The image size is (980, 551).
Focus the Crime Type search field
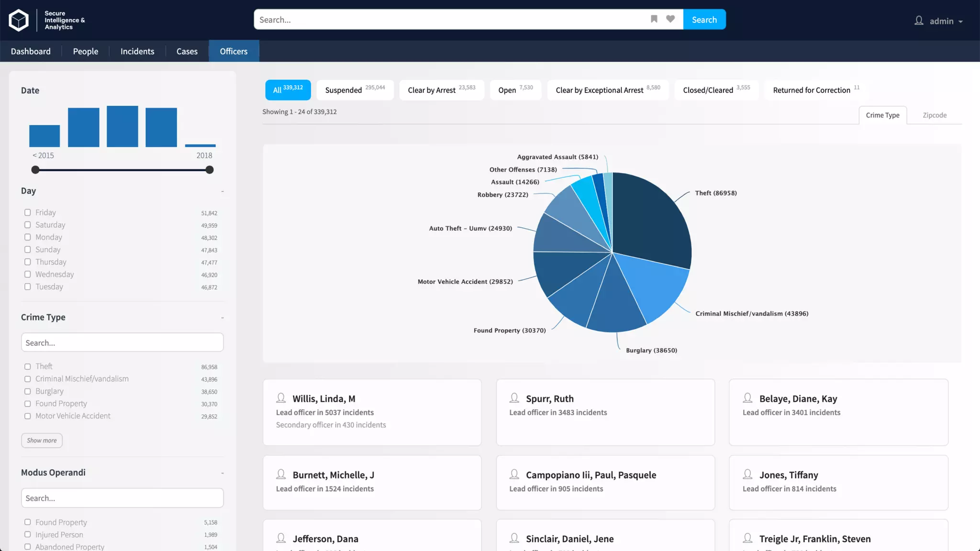point(122,342)
